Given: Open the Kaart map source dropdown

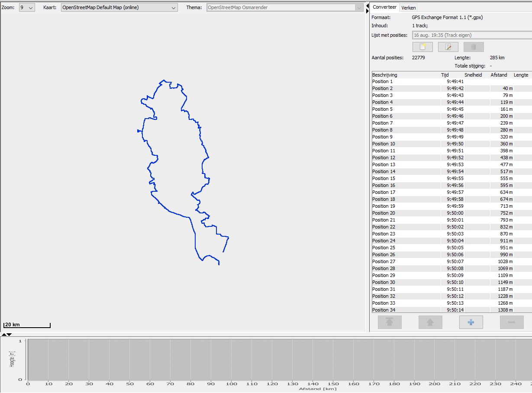Looking at the screenshot, I should coord(119,8).
